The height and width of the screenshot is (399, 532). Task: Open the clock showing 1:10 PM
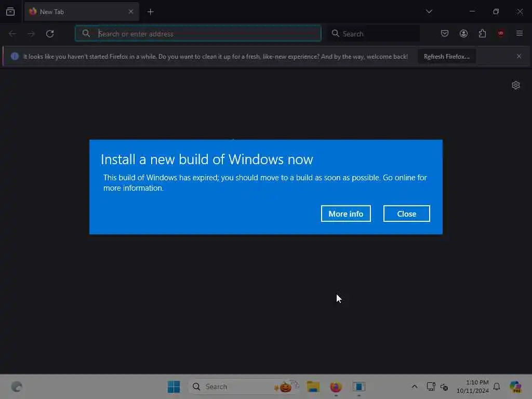(x=472, y=387)
